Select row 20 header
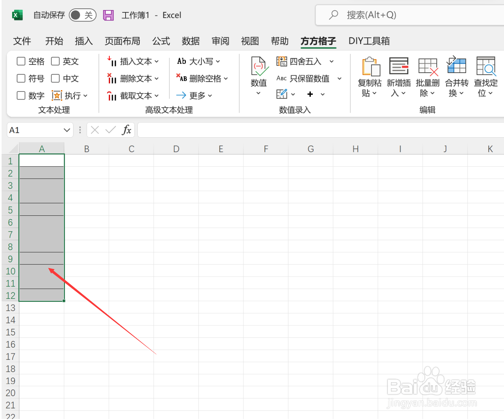Screen dimensions: 504x420 (10, 393)
